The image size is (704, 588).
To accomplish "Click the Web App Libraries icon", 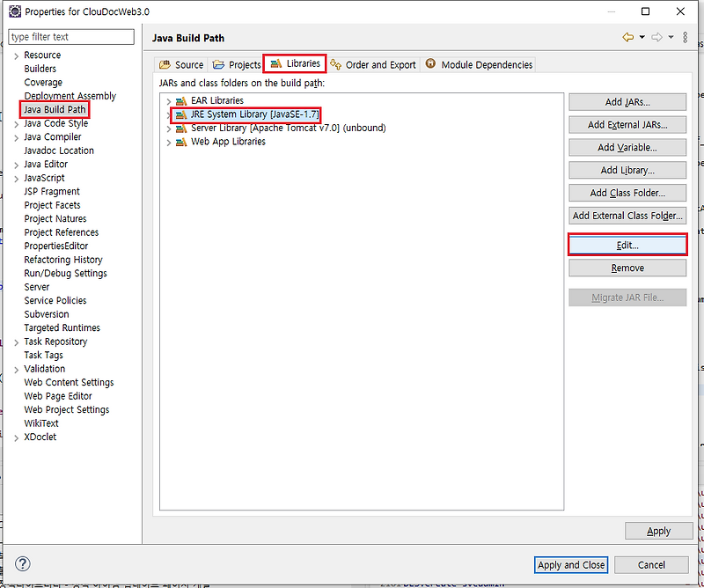I will click(180, 142).
